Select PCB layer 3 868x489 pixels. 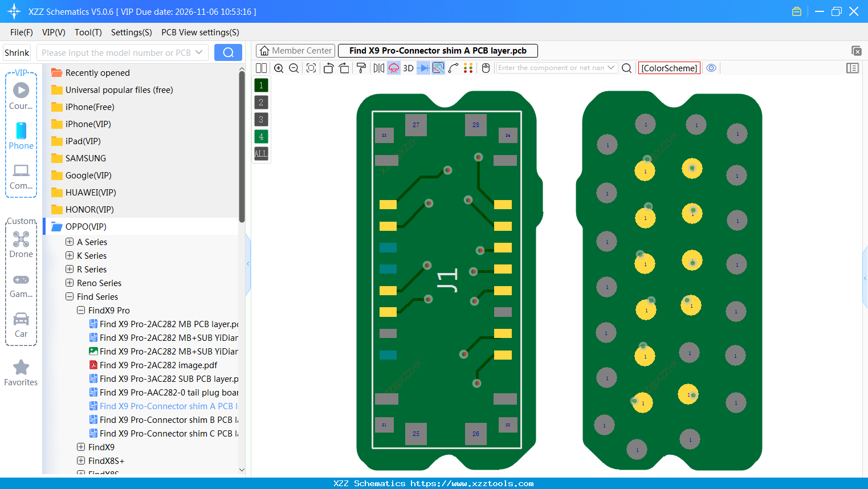point(261,120)
